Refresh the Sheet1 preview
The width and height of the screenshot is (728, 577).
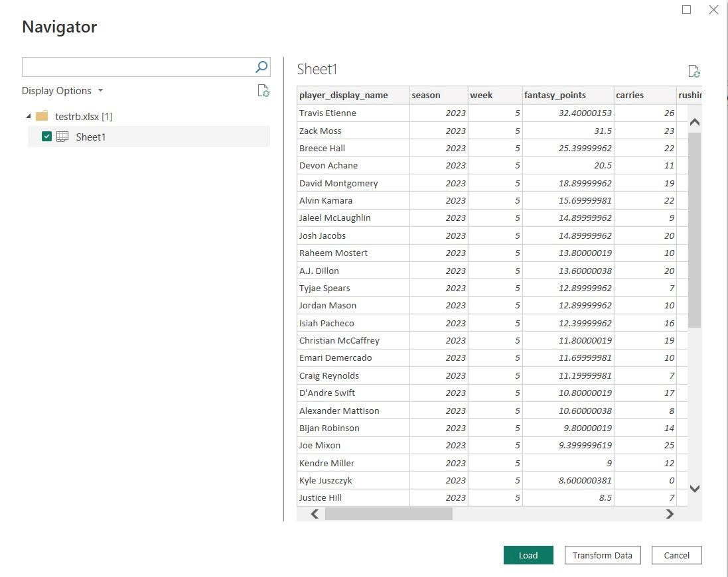click(x=694, y=71)
